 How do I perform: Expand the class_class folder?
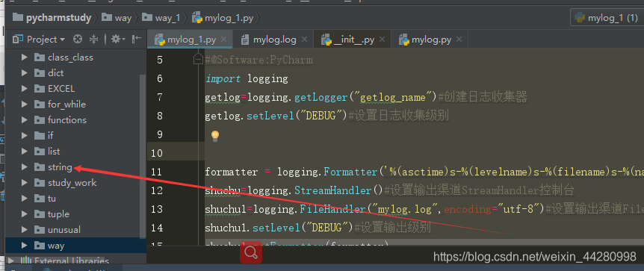[24, 57]
